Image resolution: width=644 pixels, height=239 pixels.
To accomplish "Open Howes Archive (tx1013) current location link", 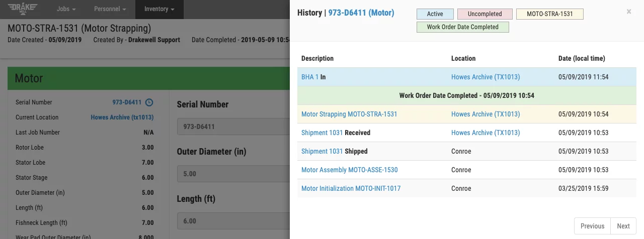I will pyautogui.click(x=122, y=117).
